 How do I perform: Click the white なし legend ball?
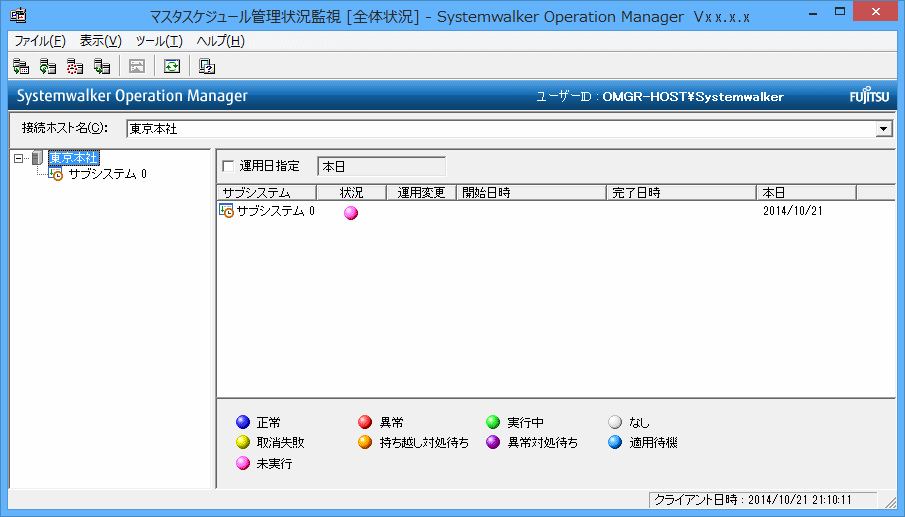(x=615, y=422)
